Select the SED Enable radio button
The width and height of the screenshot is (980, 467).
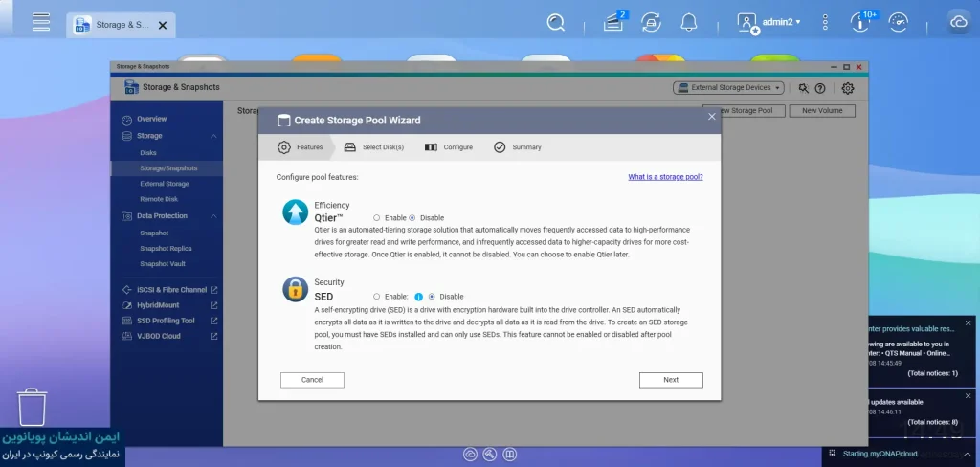coord(377,297)
